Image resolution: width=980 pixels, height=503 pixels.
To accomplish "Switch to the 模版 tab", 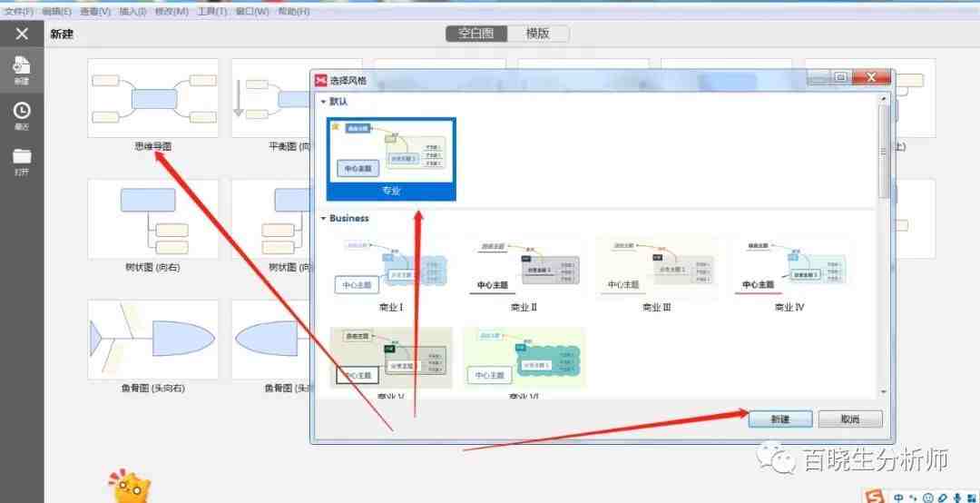I will (537, 34).
